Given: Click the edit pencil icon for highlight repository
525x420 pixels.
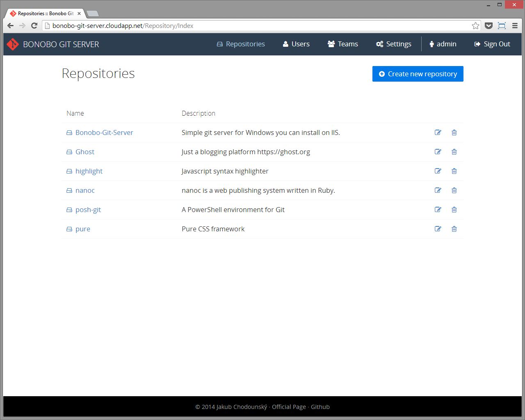Looking at the screenshot, I should click(x=438, y=171).
